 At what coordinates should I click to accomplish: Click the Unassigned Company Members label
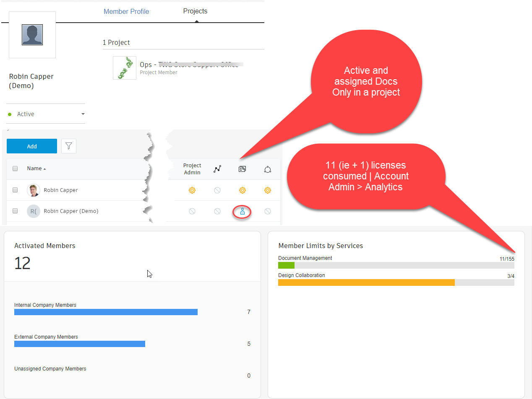[50, 369]
